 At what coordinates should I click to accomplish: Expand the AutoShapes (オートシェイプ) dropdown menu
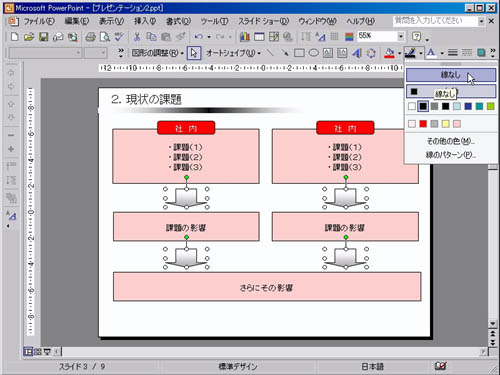(233, 53)
